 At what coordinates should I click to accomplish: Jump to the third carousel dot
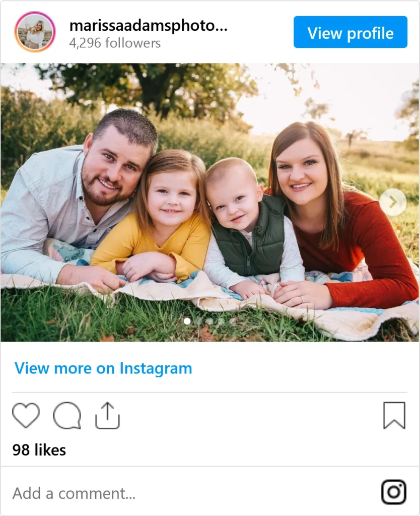click(x=210, y=321)
